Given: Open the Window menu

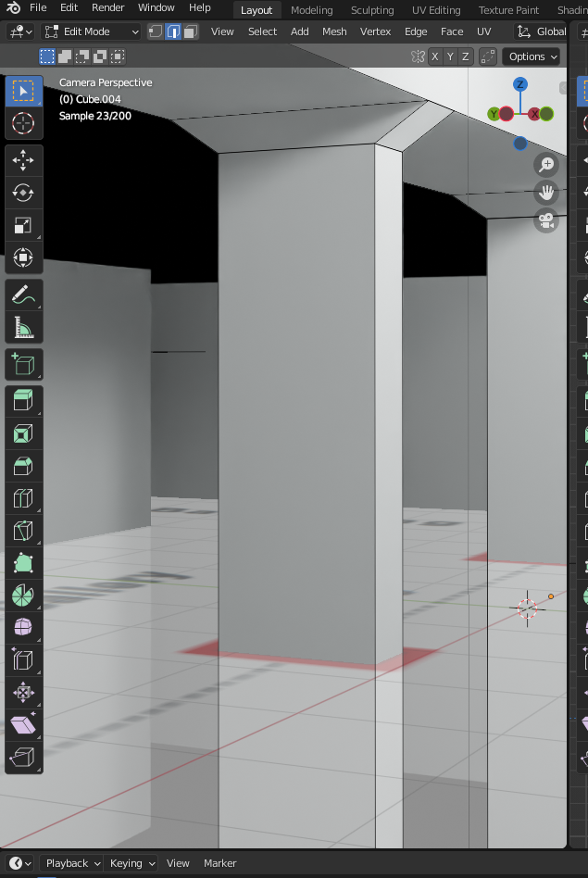Looking at the screenshot, I should point(156,7).
